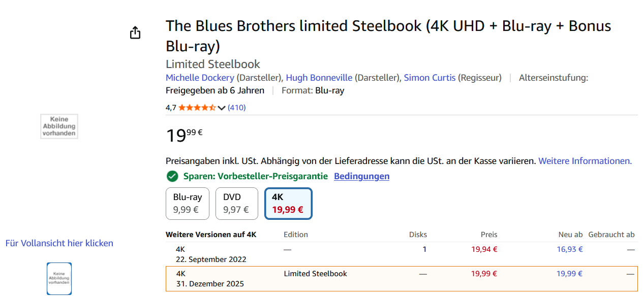Click Weitere Informationen about VAT
Image resolution: width=644 pixels, height=296 pixels.
585,161
